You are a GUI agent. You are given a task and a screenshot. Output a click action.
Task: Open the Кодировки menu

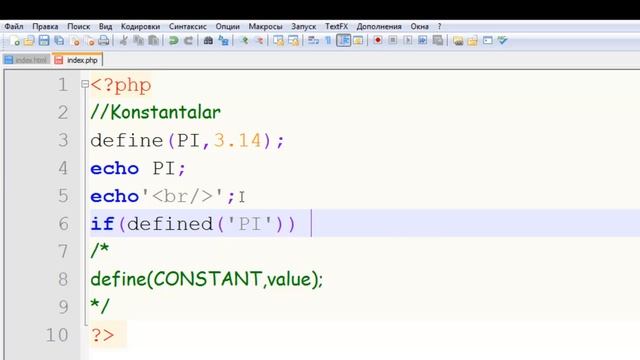[x=140, y=27]
